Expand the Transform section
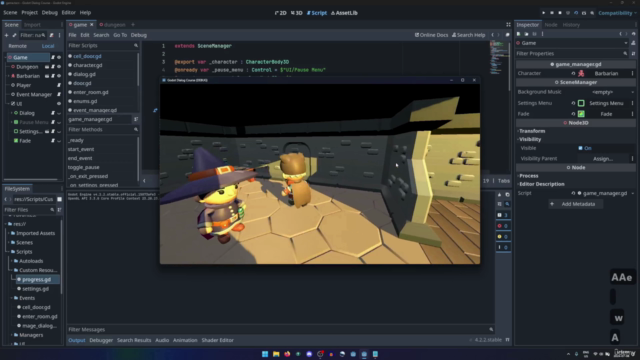 [532, 131]
